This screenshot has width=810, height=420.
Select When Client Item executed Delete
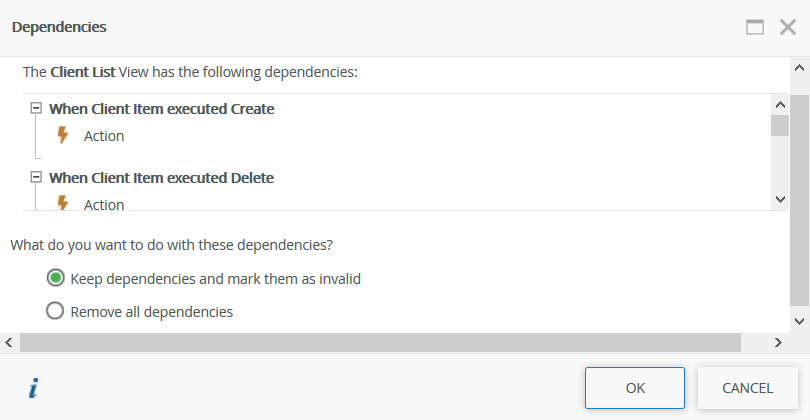(x=161, y=178)
